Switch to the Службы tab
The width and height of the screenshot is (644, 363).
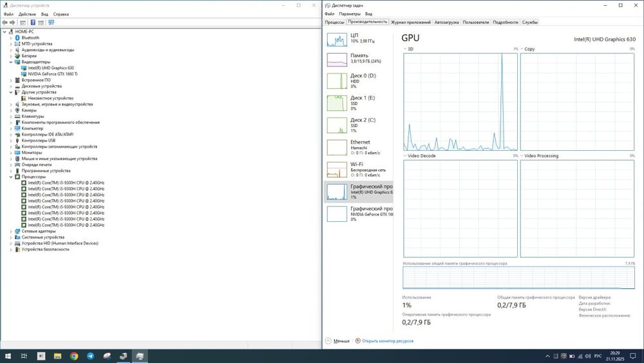pyautogui.click(x=530, y=22)
